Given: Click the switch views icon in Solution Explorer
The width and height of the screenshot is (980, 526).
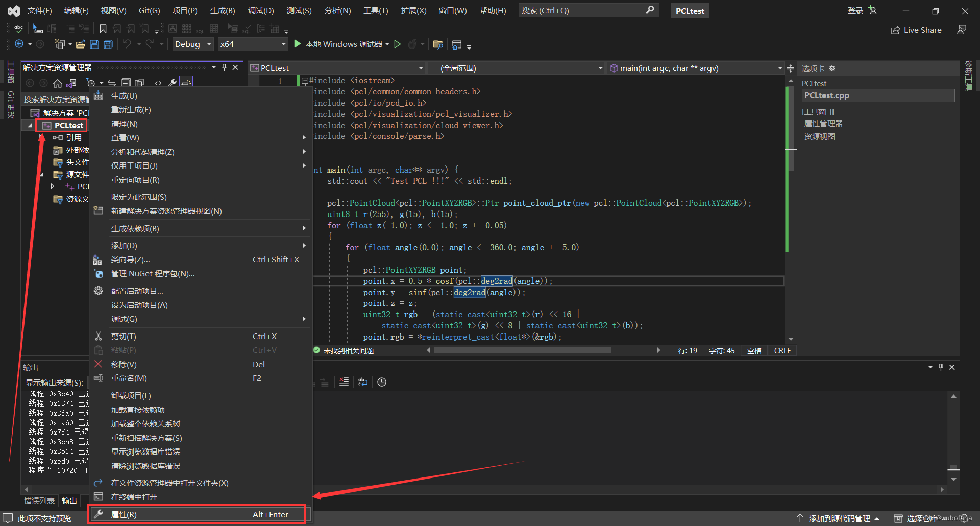Looking at the screenshot, I should pyautogui.click(x=71, y=83).
